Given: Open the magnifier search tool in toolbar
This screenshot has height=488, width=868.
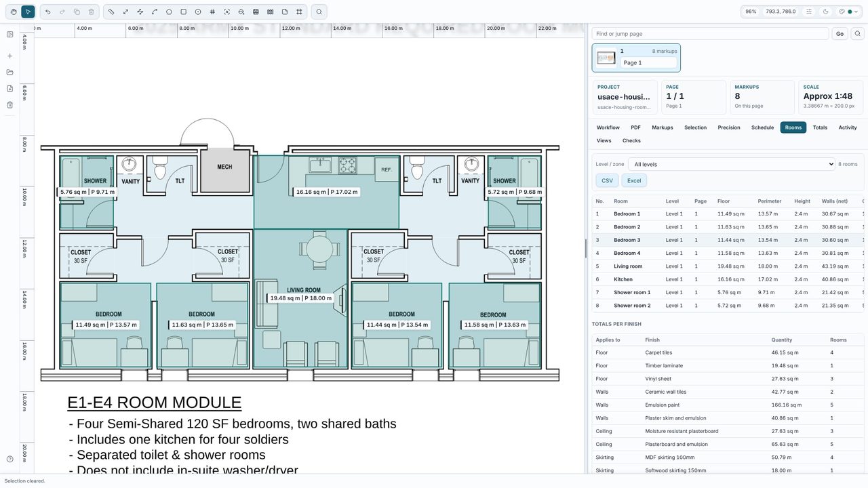Looking at the screenshot, I should coord(319,12).
